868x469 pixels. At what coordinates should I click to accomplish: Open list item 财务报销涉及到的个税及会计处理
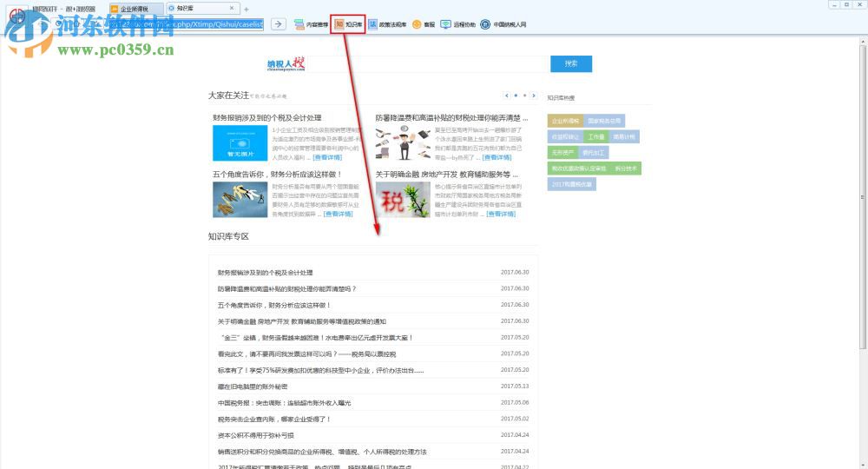265,273
